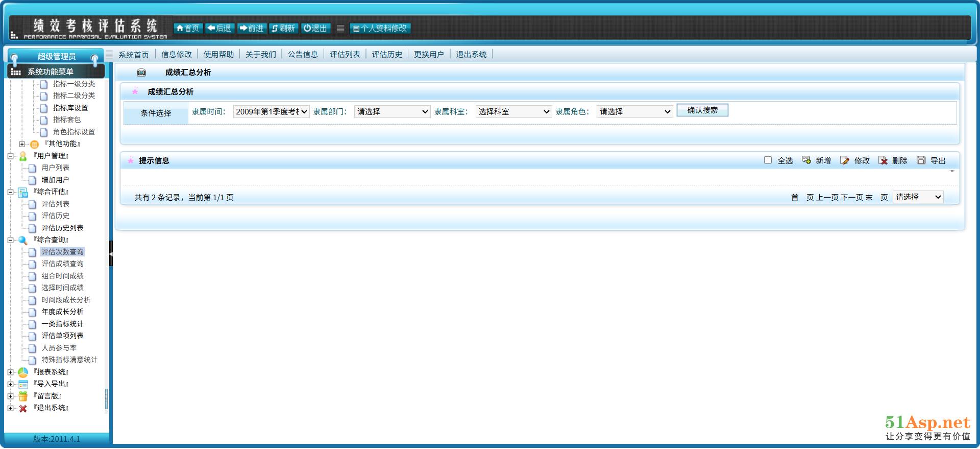Expand the 报表系统 tree node

click(x=10, y=372)
